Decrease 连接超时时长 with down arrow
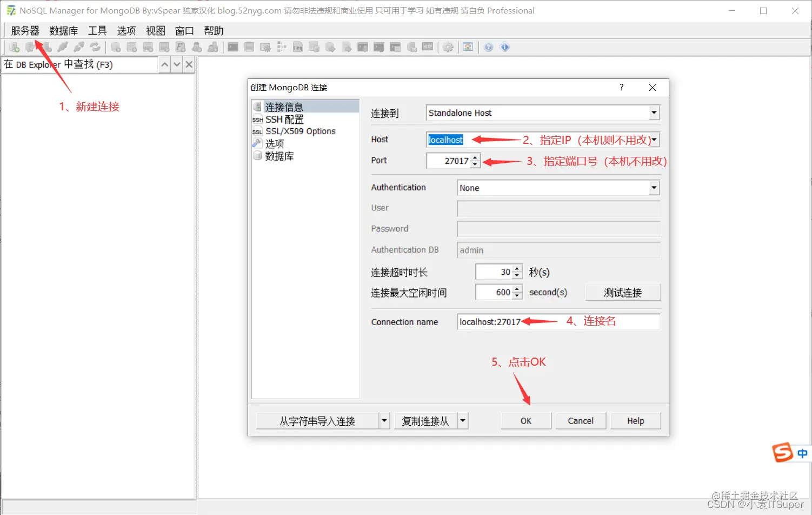Screen dimensions: 812x515 pyautogui.click(x=517, y=275)
